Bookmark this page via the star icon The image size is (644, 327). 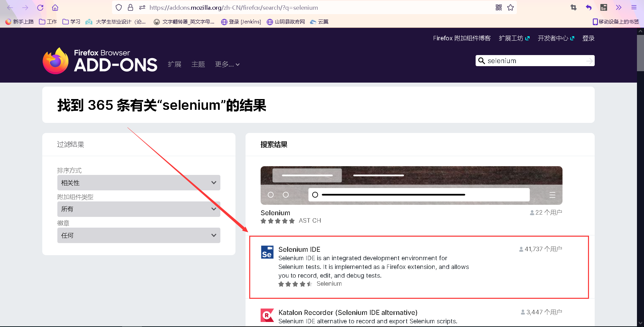pos(511,7)
